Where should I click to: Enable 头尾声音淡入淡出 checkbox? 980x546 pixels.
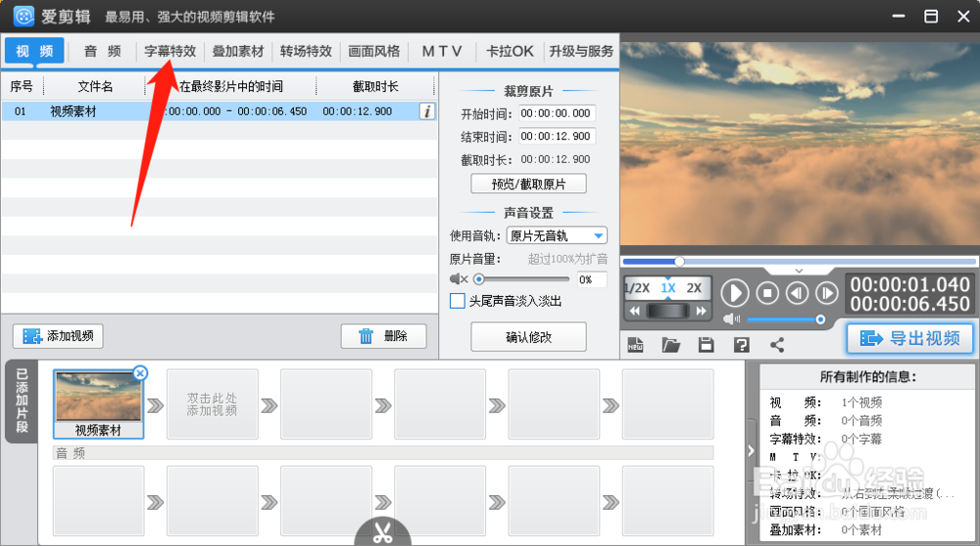458,301
